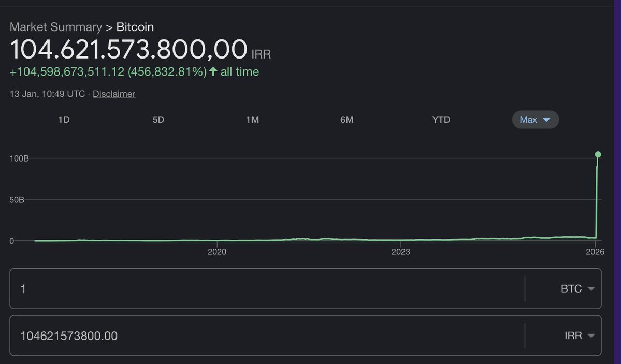
Task: Switch to the 1M range tab
Action: (252, 120)
